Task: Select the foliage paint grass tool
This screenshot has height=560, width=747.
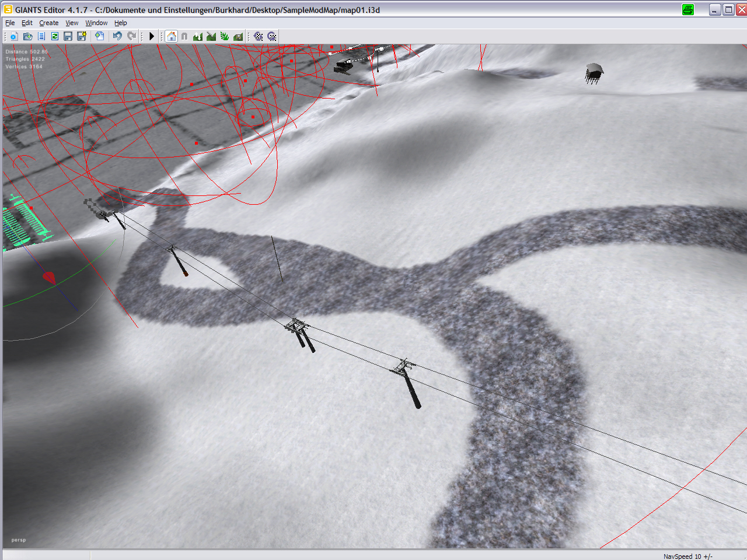Action: tap(225, 36)
